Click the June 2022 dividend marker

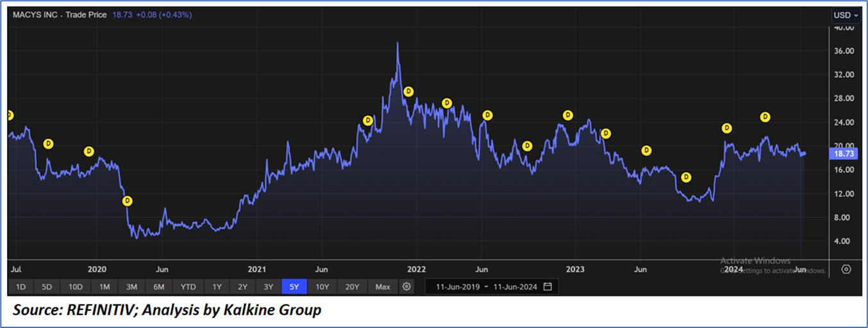pyautogui.click(x=487, y=116)
